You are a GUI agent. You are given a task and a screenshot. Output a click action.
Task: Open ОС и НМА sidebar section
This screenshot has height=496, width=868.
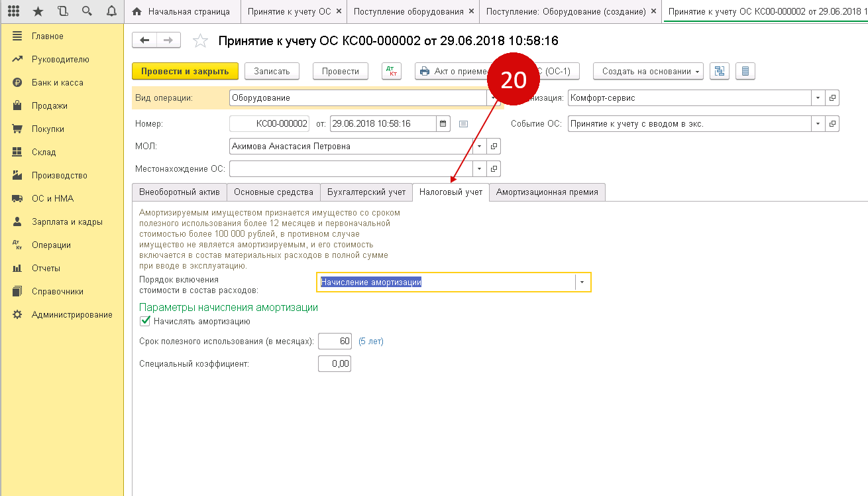point(52,198)
